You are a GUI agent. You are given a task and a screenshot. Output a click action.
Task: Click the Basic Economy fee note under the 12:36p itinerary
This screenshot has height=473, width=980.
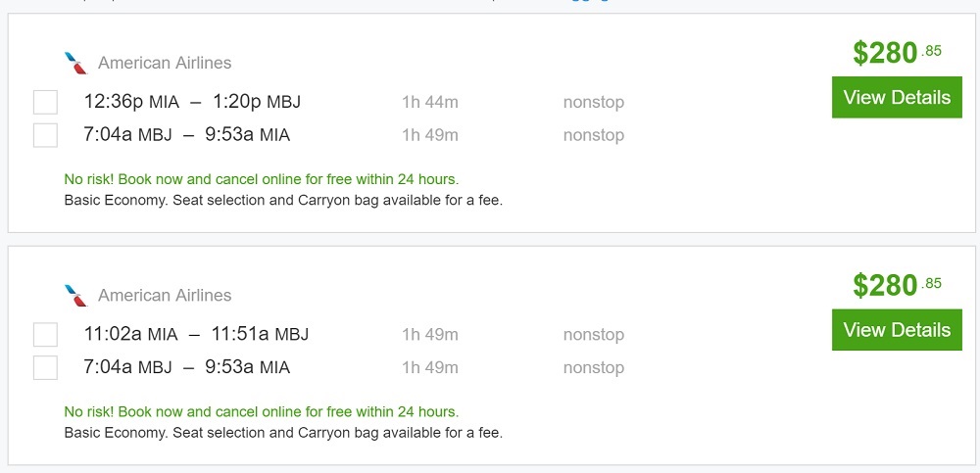click(282, 200)
